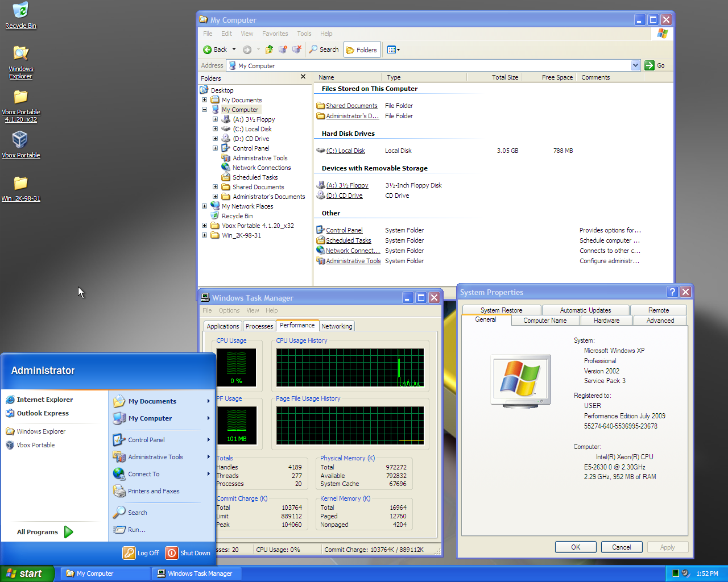Viewport: 728px width, 582px height.
Task: Expand My Documents in folder tree
Action: coord(205,100)
